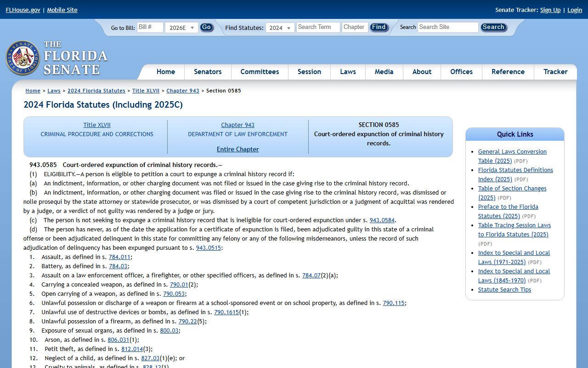This screenshot has width=588, height=368.
Task: Open the About navigation tab
Action: 422,72
